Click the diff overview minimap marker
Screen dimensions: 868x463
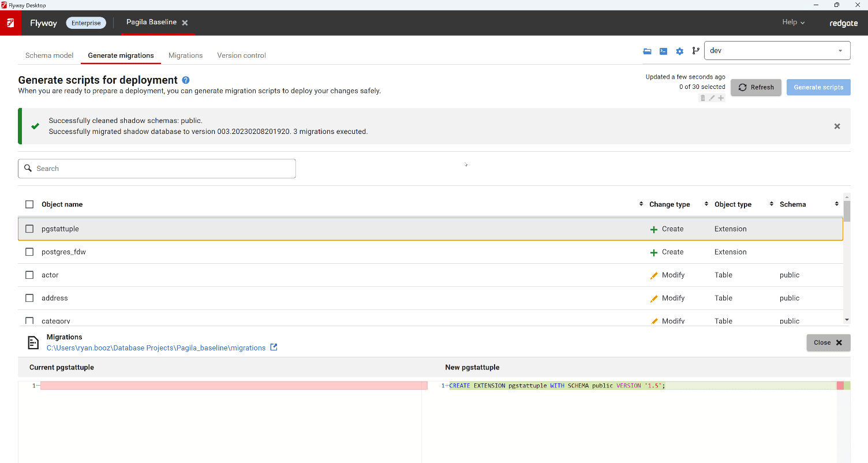click(843, 386)
